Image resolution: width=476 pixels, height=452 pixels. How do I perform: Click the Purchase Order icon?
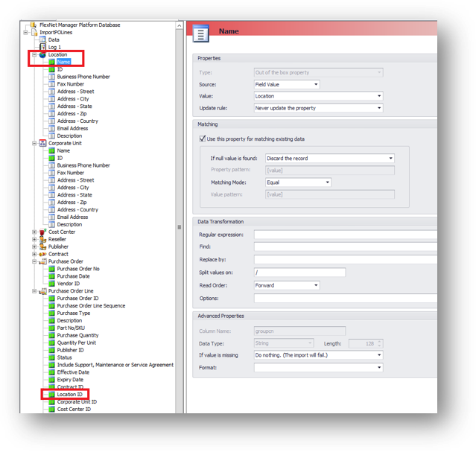pyautogui.click(x=42, y=261)
